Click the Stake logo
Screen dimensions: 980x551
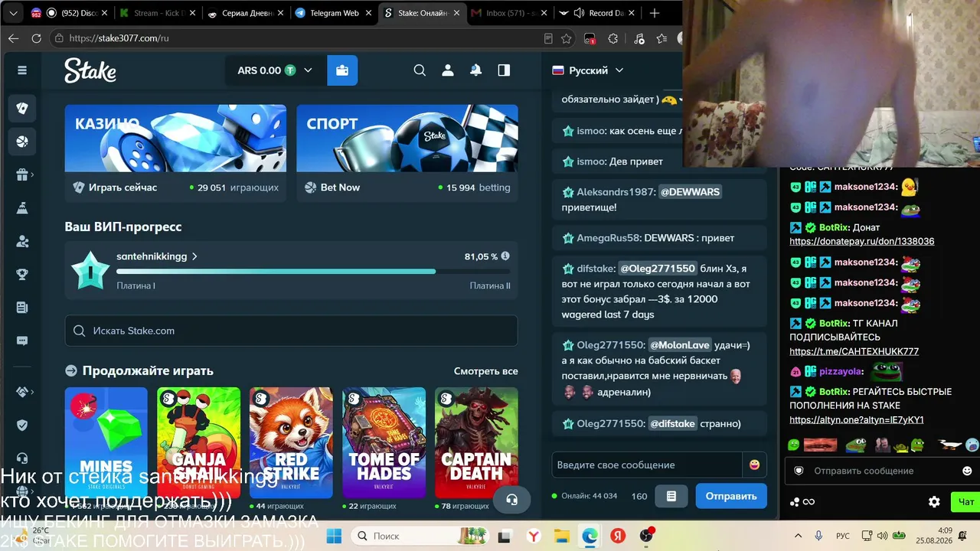coord(90,70)
